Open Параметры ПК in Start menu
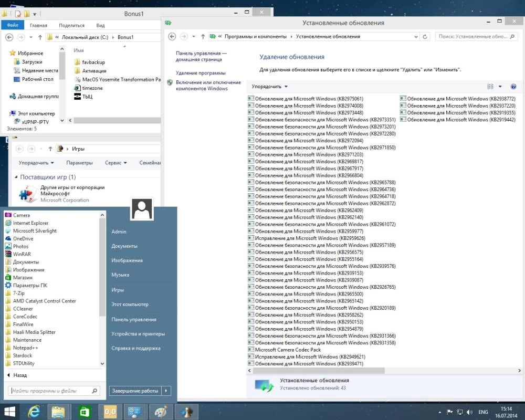Screen dimensions: 525x420 (30, 286)
